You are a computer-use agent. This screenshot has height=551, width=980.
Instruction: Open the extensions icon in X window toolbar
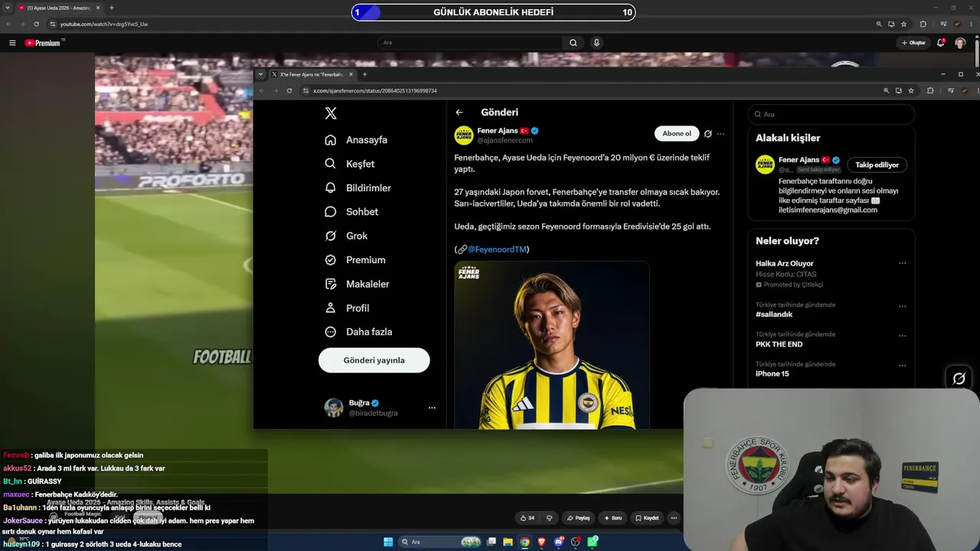pyautogui.click(x=930, y=90)
